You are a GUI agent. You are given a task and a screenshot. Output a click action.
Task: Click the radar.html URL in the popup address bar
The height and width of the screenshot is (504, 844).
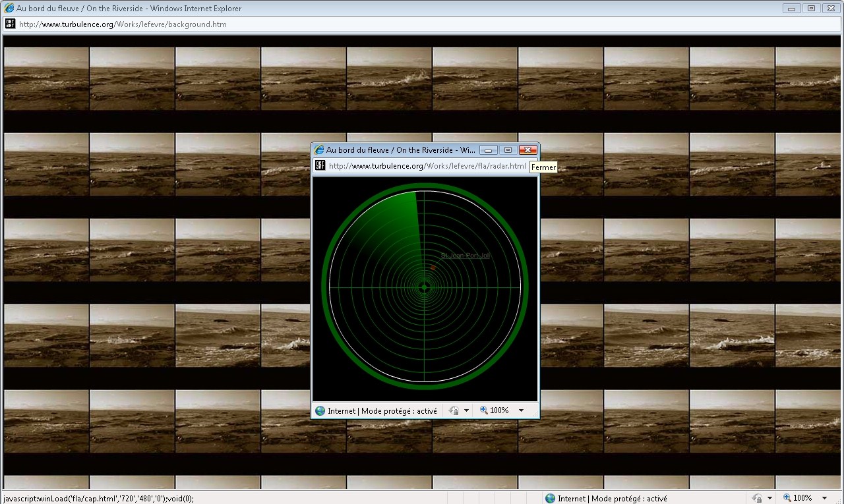pos(427,166)
